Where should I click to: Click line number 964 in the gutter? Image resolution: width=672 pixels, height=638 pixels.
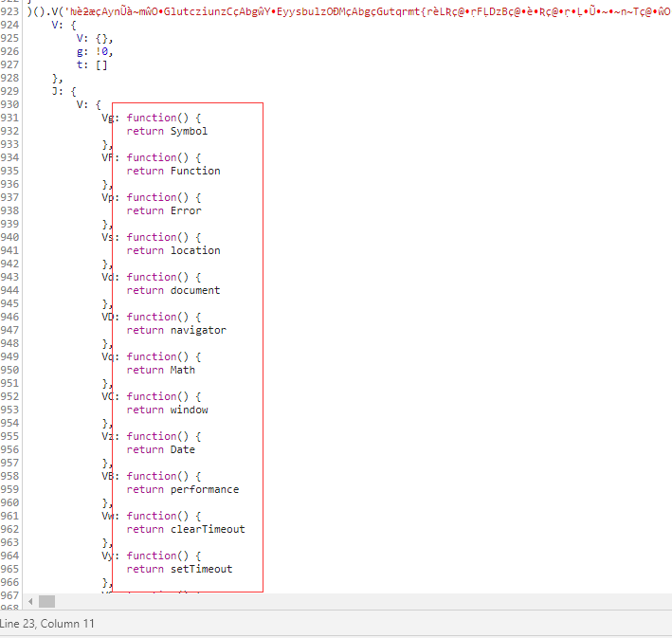(9, 556)
